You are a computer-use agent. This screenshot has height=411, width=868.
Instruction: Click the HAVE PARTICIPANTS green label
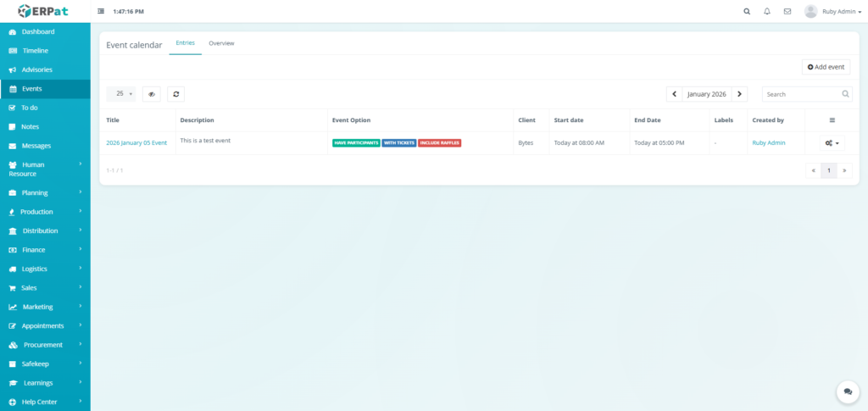coord(356,143)
